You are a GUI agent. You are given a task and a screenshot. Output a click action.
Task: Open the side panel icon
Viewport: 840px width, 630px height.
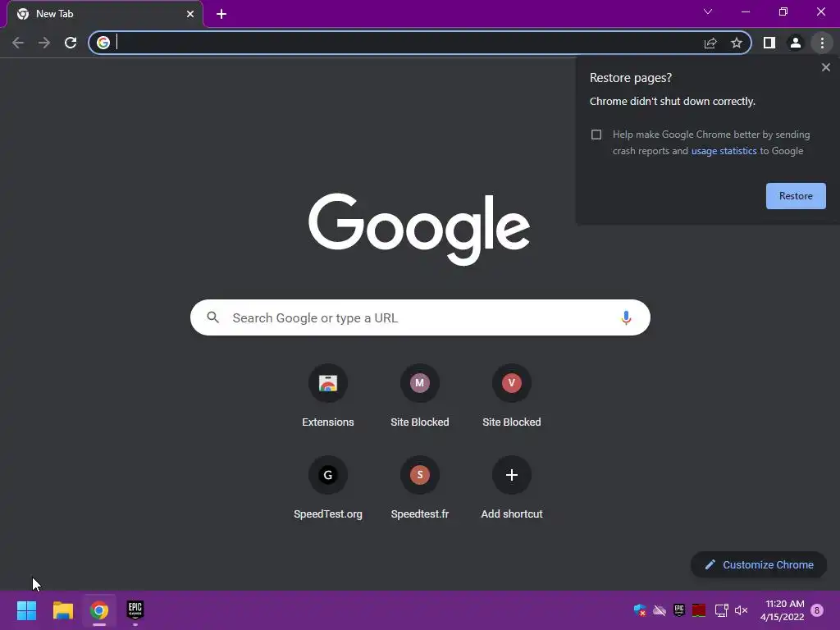coord(769,43)
